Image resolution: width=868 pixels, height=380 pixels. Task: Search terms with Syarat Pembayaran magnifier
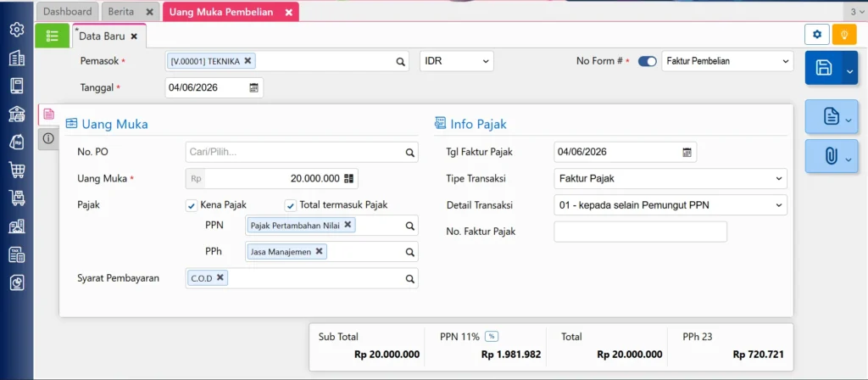409,278
